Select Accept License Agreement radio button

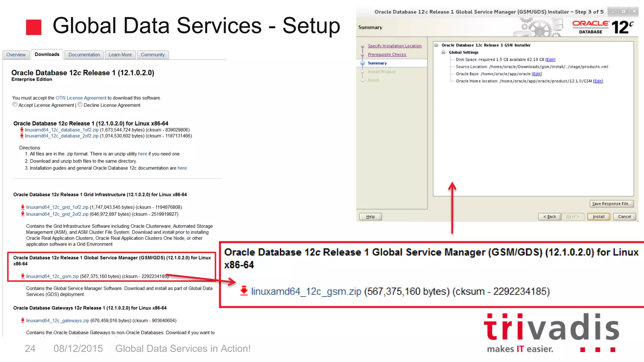(x=15, y=105)
